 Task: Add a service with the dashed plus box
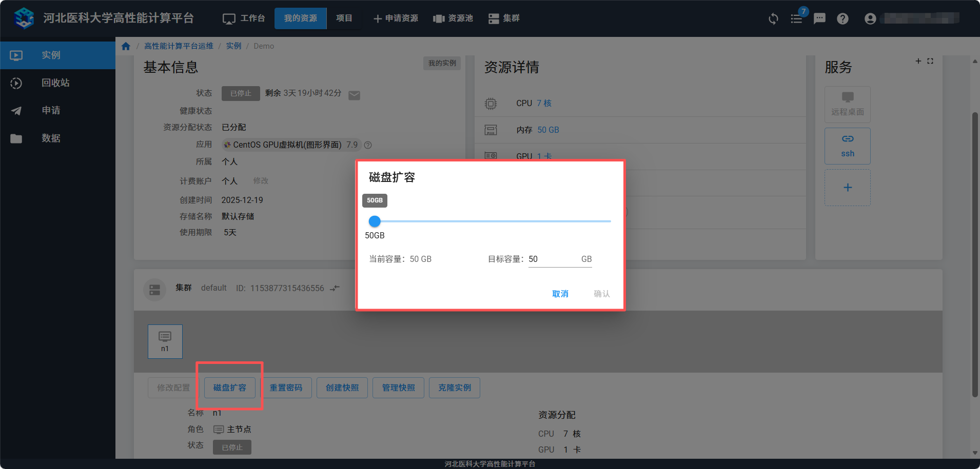pos(847,188)
